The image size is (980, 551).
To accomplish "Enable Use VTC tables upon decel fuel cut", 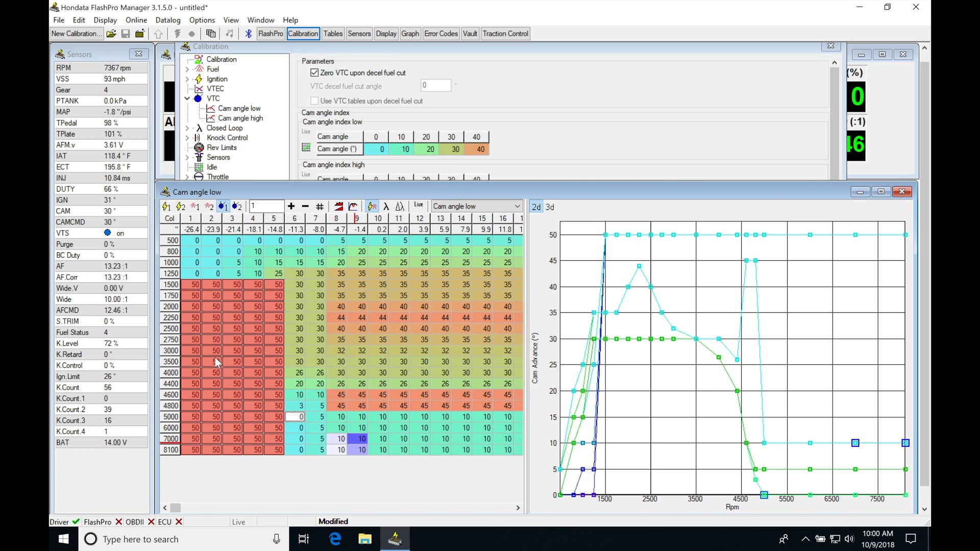I will coord(314,101).
